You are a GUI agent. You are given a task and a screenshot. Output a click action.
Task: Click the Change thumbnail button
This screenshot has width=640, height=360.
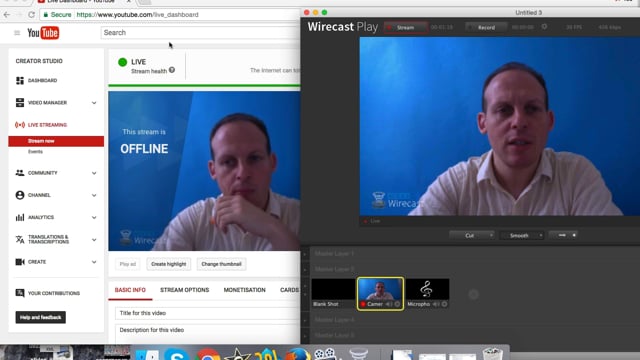point(221,264)
